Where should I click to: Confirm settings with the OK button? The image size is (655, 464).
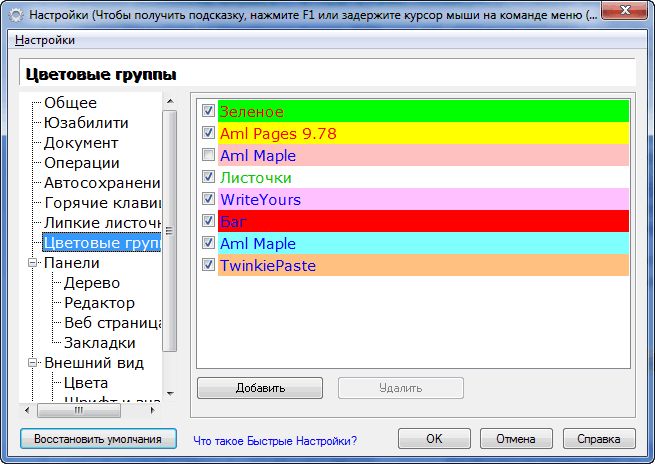pos(434,439)
